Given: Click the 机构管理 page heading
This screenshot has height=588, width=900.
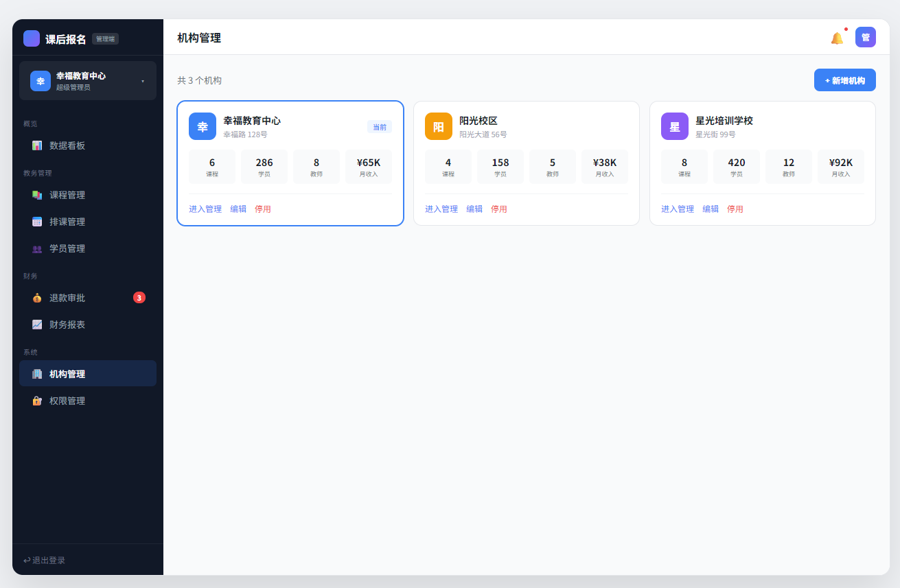Looking at the screenshot, I should (199, 38).
